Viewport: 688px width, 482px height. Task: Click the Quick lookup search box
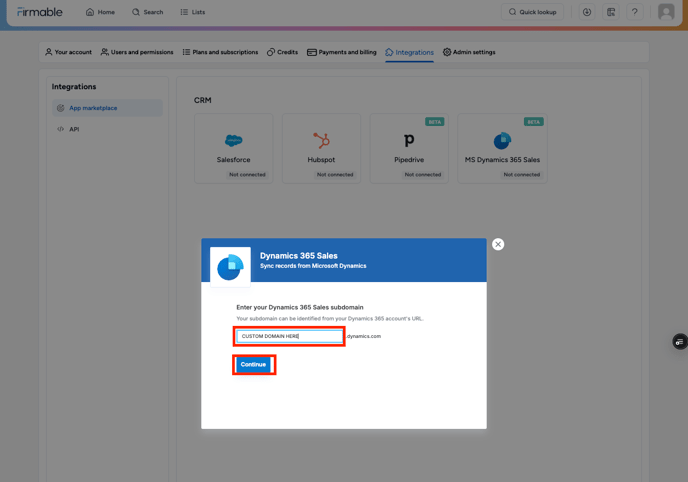532,12
